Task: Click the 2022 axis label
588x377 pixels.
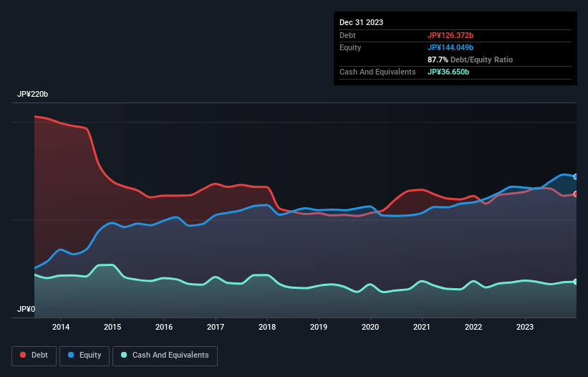Action: point(473,327)
